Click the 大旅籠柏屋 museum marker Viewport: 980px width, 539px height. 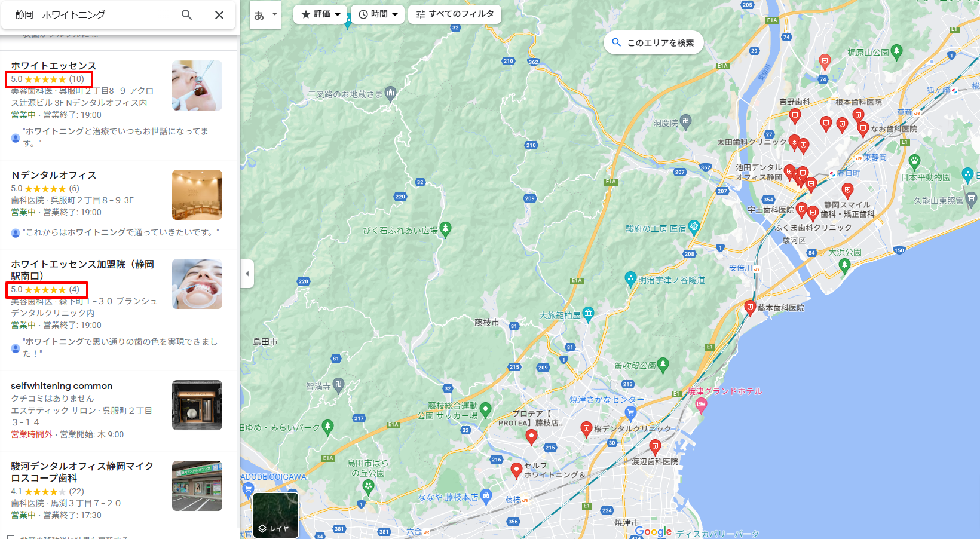click(x=589, y=313)
